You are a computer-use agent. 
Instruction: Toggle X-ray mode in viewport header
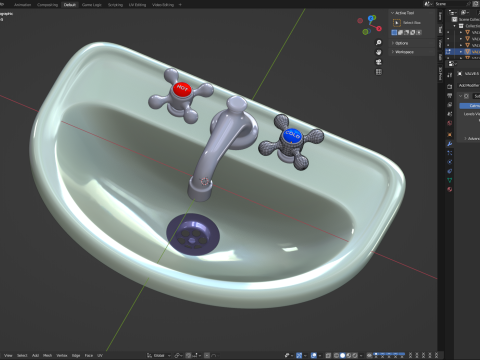coord(328,355)
